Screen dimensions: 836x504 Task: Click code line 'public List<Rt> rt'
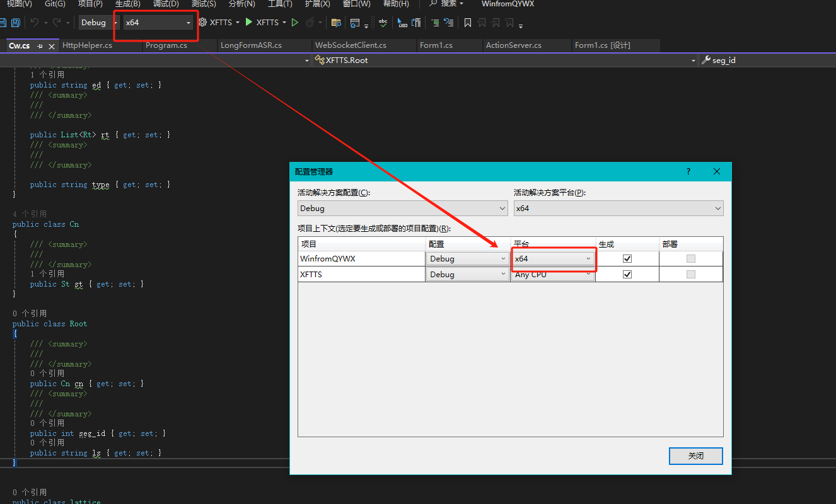(x=100, y=135)
